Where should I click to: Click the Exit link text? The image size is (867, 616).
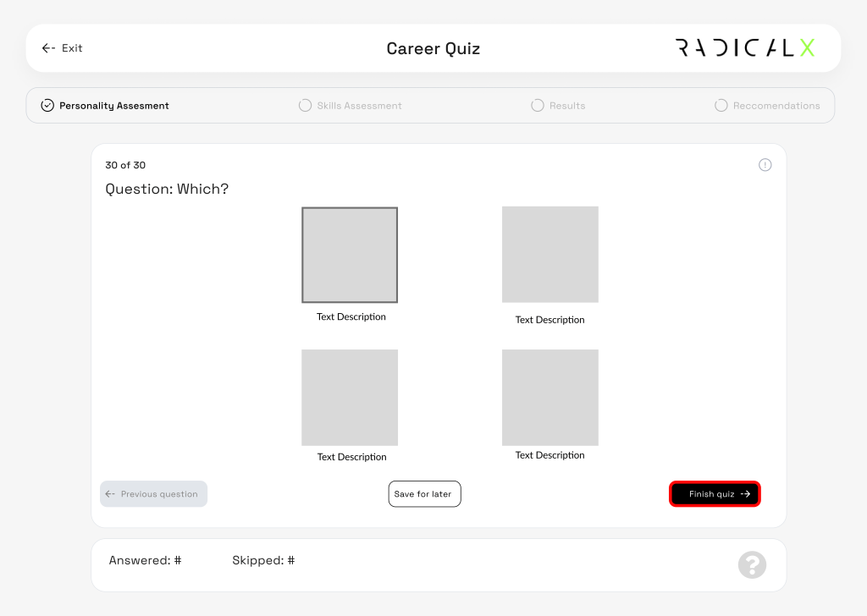pyautogui.click(x=72, y=48)
